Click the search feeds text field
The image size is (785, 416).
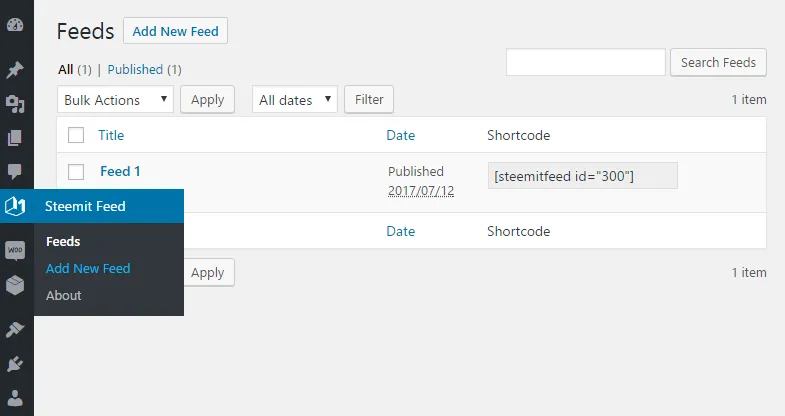coord(585,63)
